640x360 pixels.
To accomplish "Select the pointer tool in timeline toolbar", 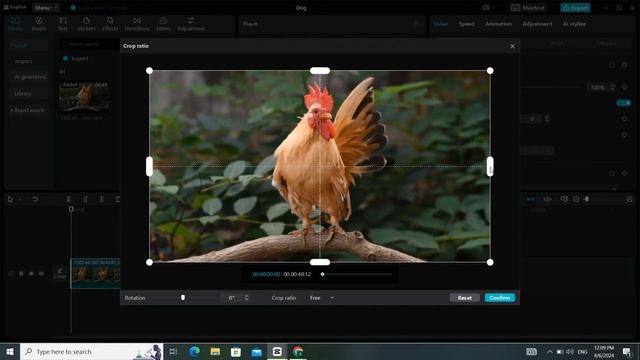I will click(x=10, y=199).
